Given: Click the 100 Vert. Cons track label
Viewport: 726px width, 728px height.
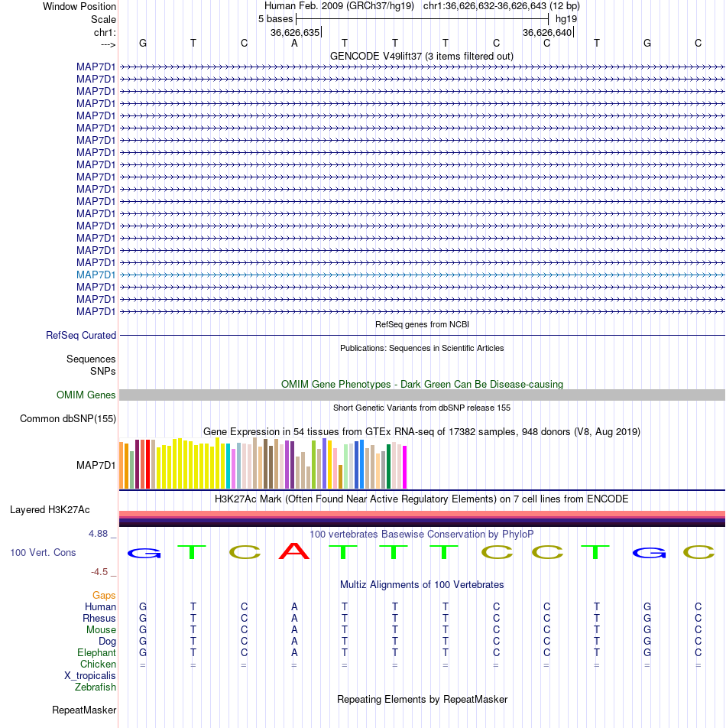Looking at the screenshot, I should tap(43, 552).
